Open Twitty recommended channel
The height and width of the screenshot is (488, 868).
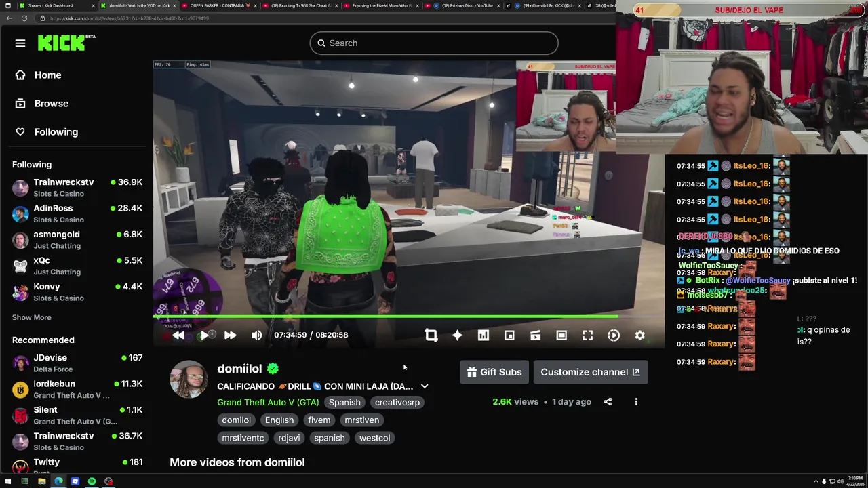[x=77, y=466]
